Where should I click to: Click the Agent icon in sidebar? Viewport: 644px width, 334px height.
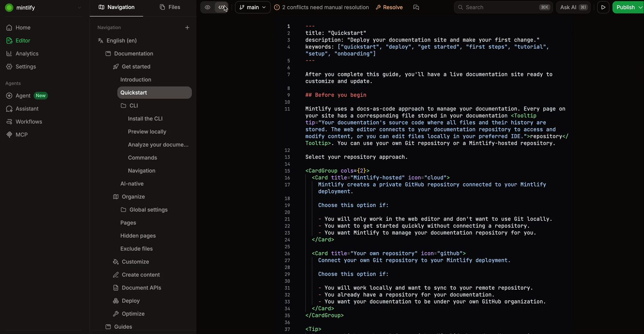[x=9, y=95]
